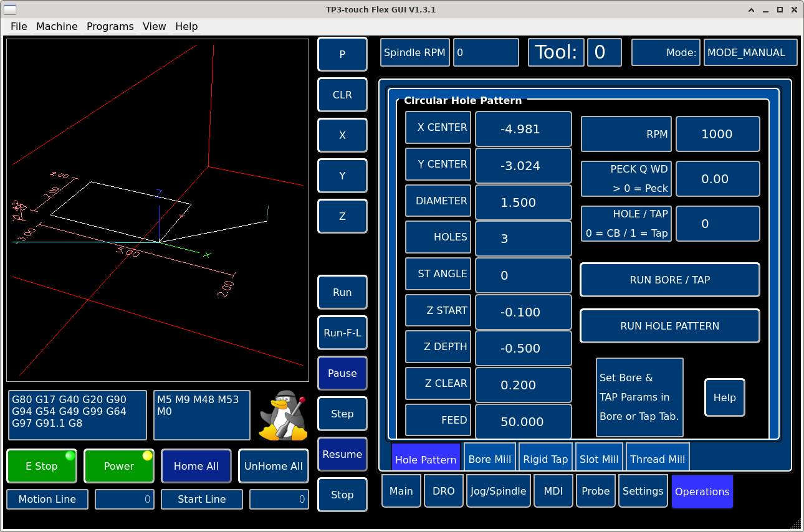Click the Home All button
Image resolution: width=804 pixels, height=532 pixels.
click(x=196, y=466)
